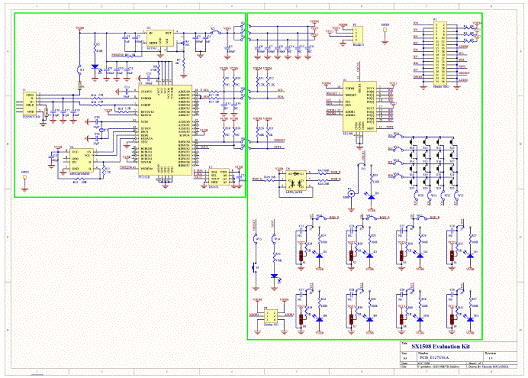
Task: Click the dual LED optocoupler component
Action: [296, 180]
